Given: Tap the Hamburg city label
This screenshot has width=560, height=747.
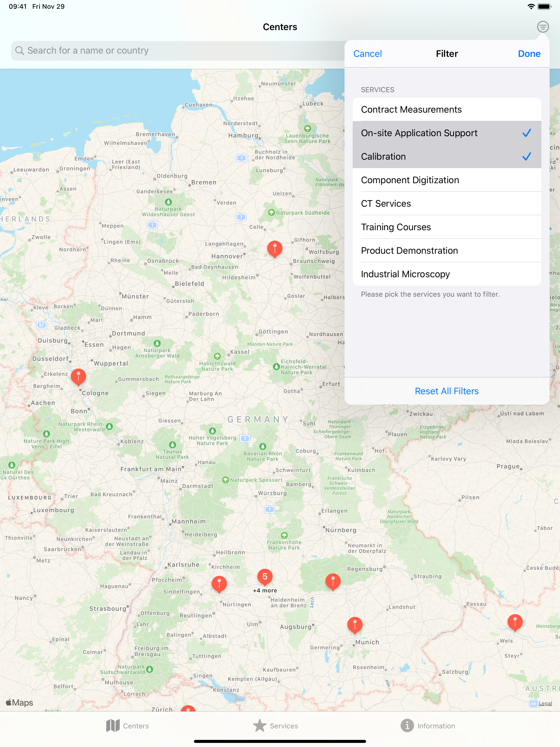Looking at the screenshot, I should coord(243,135).
